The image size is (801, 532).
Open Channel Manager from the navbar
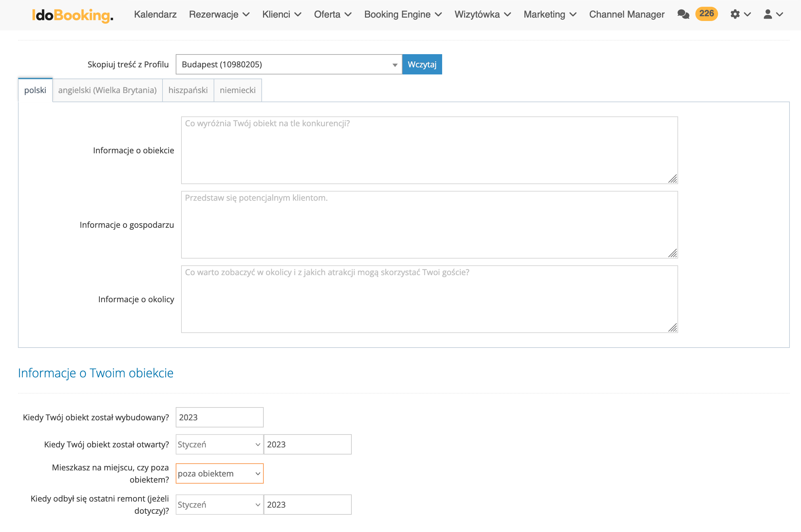[x=627, y=15]
